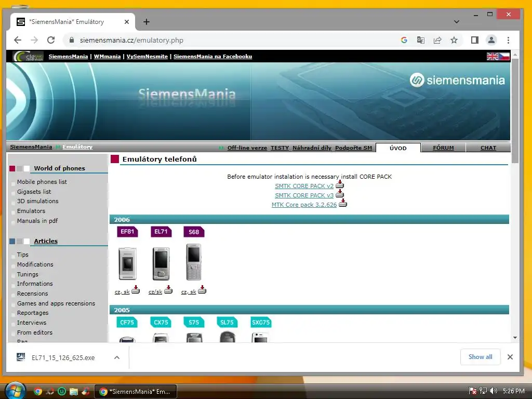Open SiemensMania na Facebooku link
Image resolution: width=532 pixels, height=399 pixels.
(x=212, y=56)
